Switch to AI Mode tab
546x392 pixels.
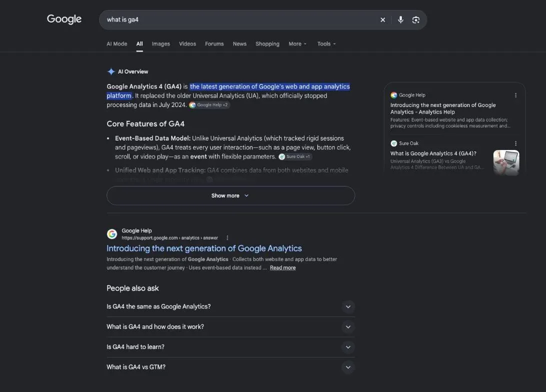tap(117, 44)
